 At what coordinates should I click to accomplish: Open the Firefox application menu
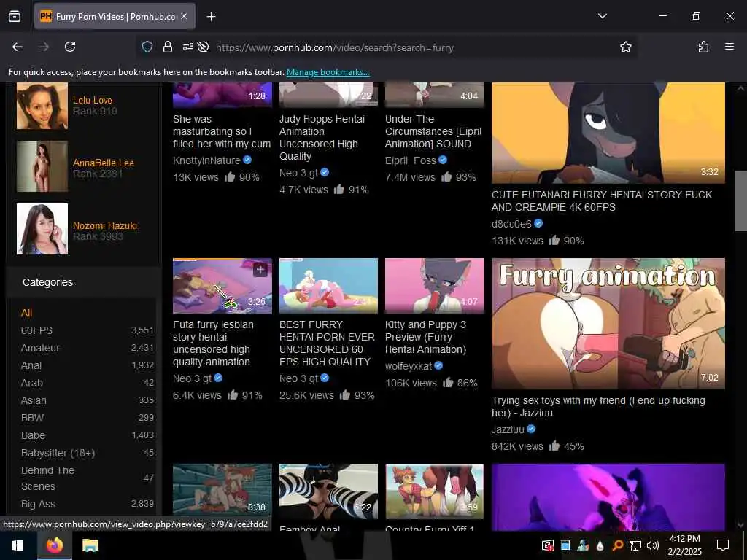coord(729,47)
